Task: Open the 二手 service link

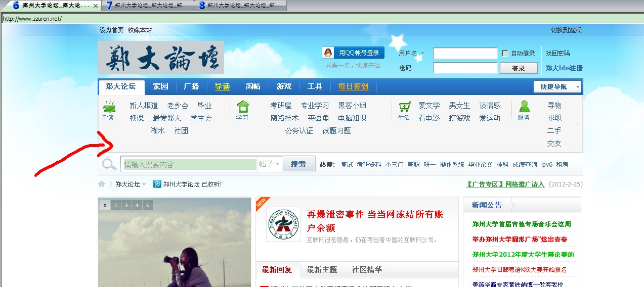Action: pyautogui.click(x=554, y=131)
